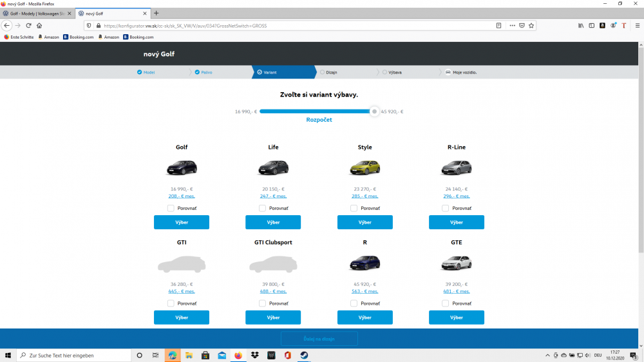Click the R blue car thumbnail
Image resolution: width=644 pixels, height=362 pixels.
[x=365, y=263]
